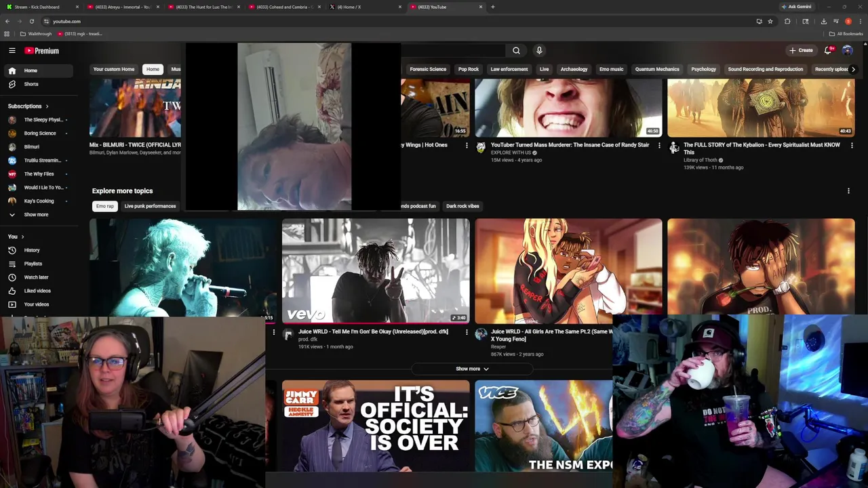Expand the Subscriptions section chevron
The image size is (868, 488).
pyautogui.click(x=47, y=106)
